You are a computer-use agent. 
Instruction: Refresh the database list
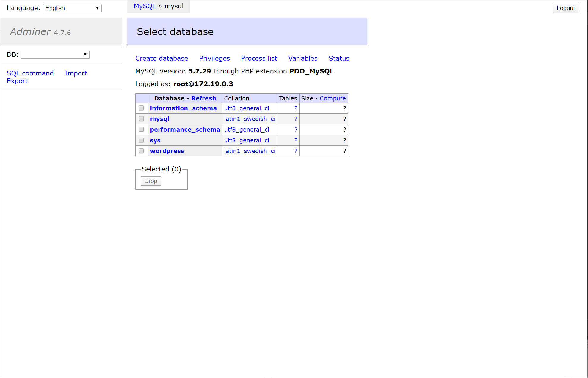pos(203,98)
